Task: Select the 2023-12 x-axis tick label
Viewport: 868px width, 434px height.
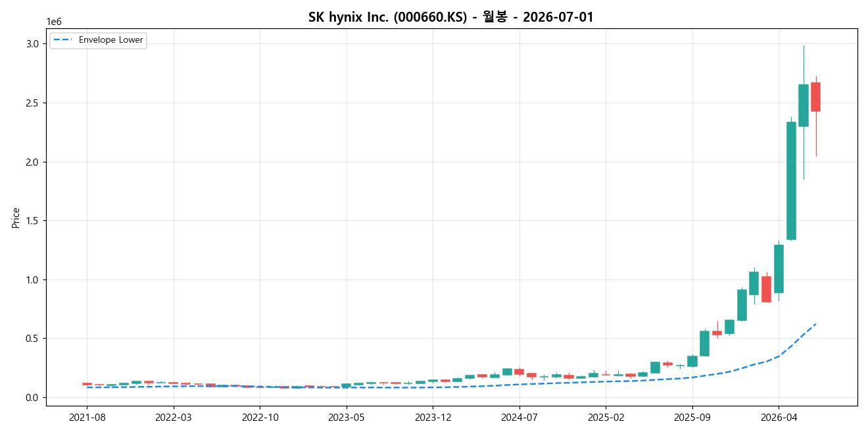Action: coord(433,417)
